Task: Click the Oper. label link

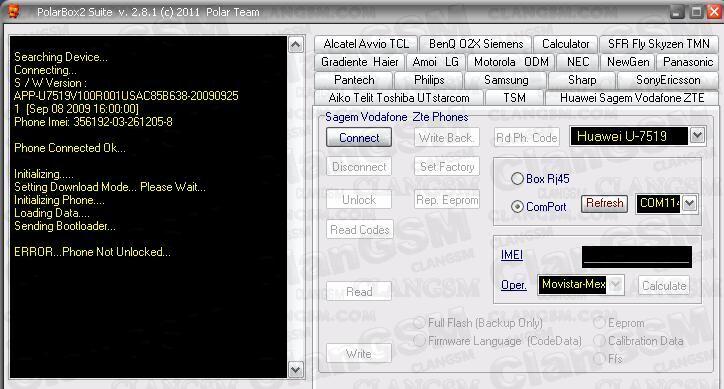Action: [x=513, y=286]
